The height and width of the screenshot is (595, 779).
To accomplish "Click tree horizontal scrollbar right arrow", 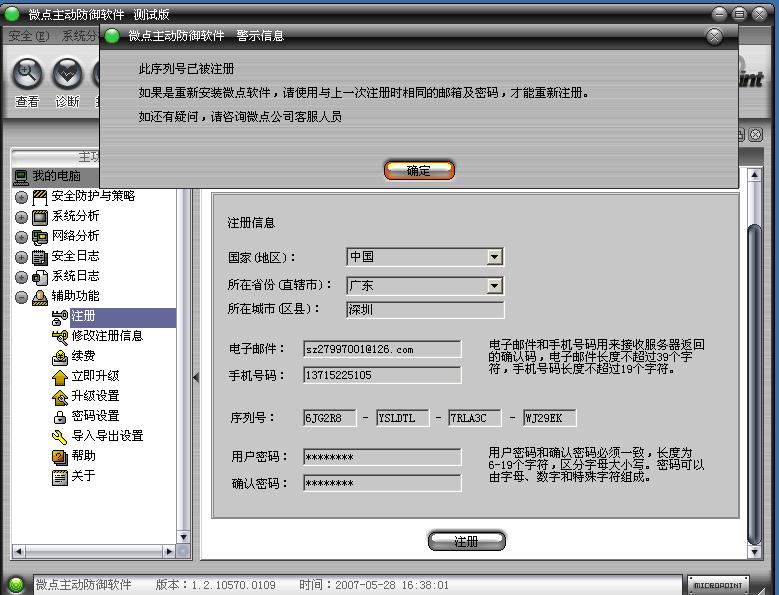I will (169, 551).
